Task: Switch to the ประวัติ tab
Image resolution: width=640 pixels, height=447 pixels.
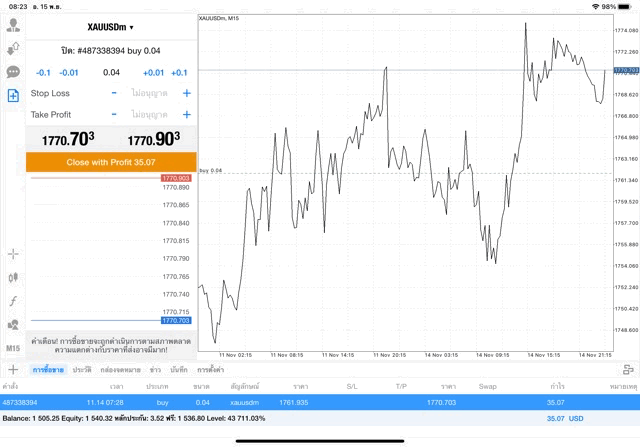Action: tap(82, 370)
